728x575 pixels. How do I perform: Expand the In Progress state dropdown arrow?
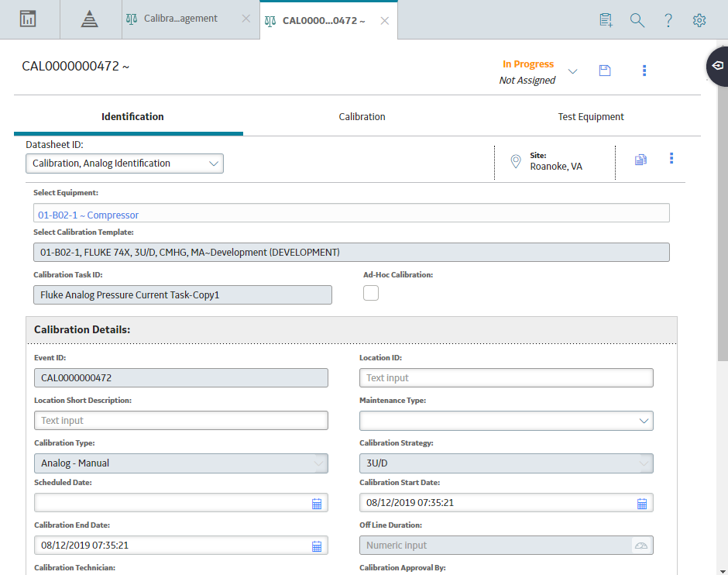pyautogui.click(x=573, y=71)
